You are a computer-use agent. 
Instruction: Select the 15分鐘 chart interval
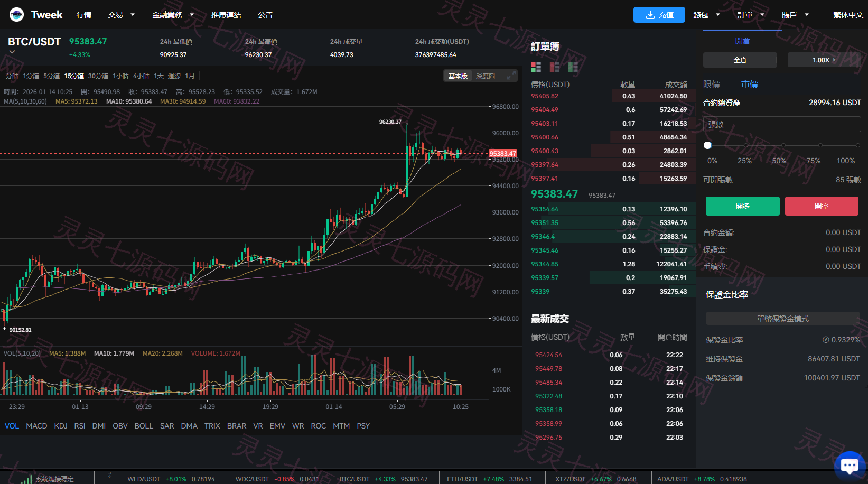coord(74,76)
